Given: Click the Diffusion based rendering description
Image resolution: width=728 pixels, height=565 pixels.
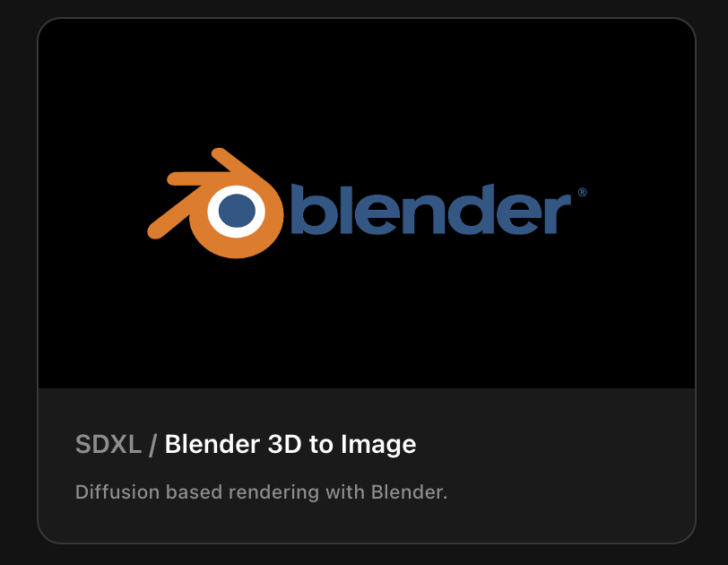Looking at the screenshot, I should (x=261, y=492).
